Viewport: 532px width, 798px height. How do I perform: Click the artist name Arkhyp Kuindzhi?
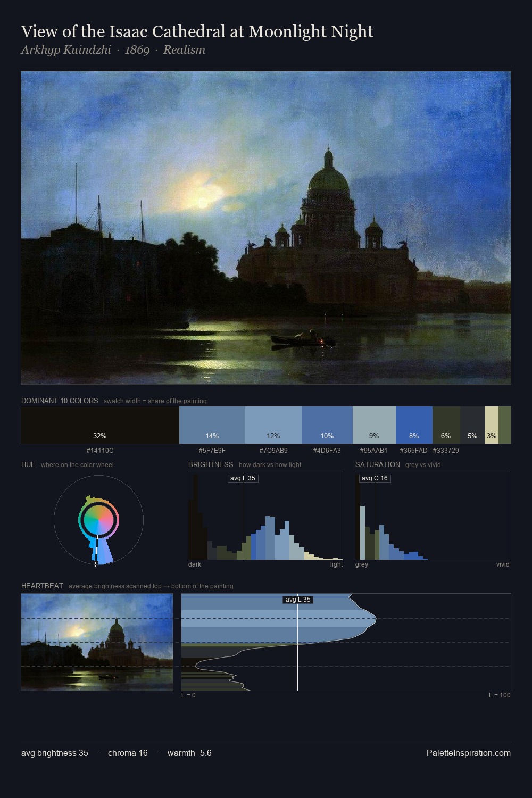point(66,50)
